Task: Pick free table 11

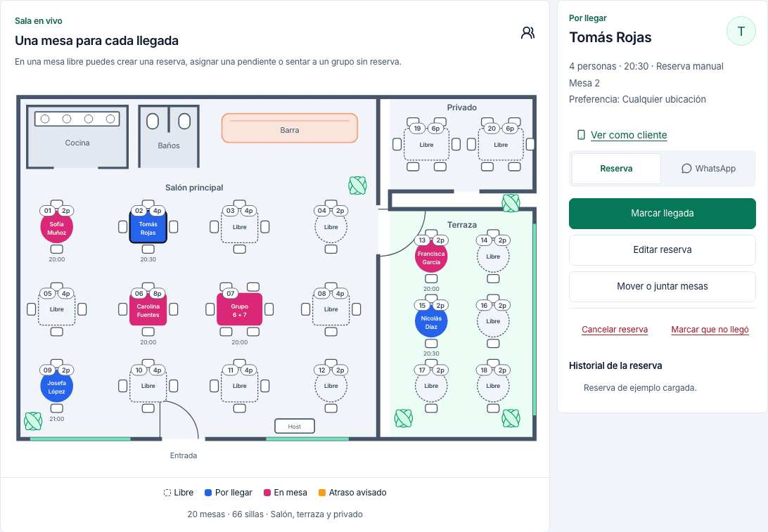Action: click(x=240, y=386)
